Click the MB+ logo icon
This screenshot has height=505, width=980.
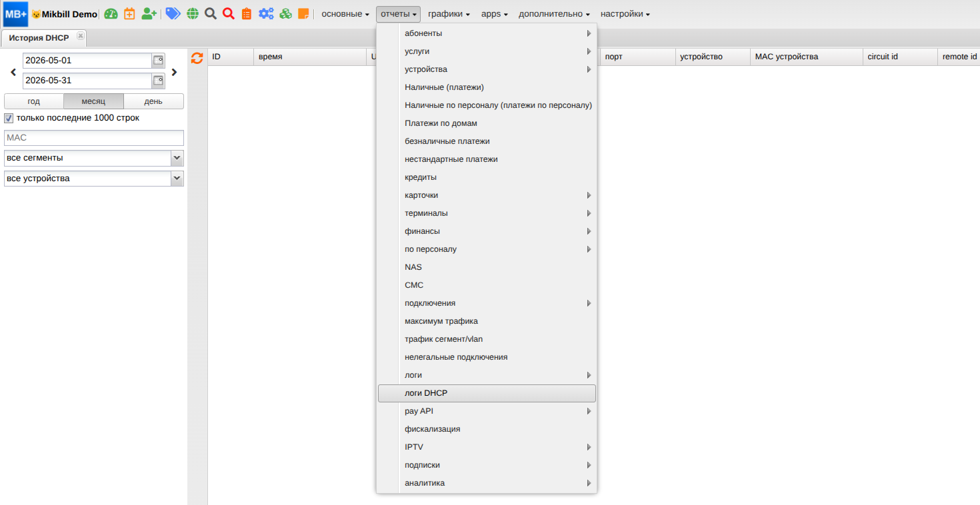pyautogui.click(x=16, y=13)
